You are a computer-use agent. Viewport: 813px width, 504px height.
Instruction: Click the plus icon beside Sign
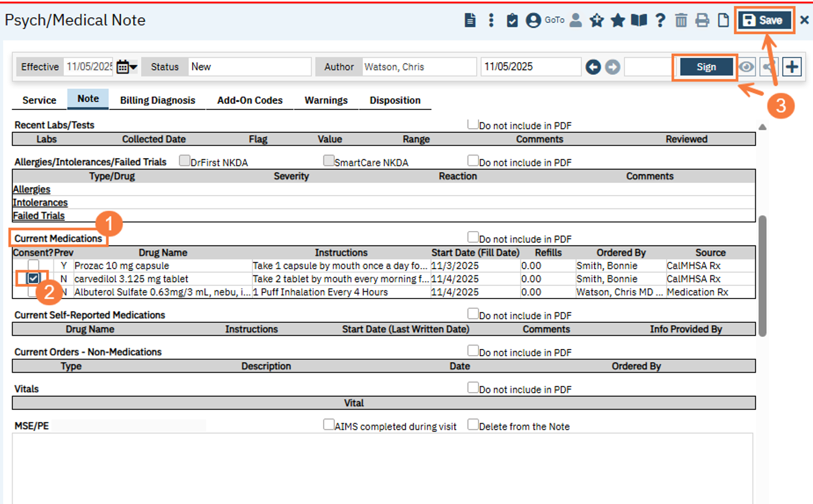click(791, 67)
